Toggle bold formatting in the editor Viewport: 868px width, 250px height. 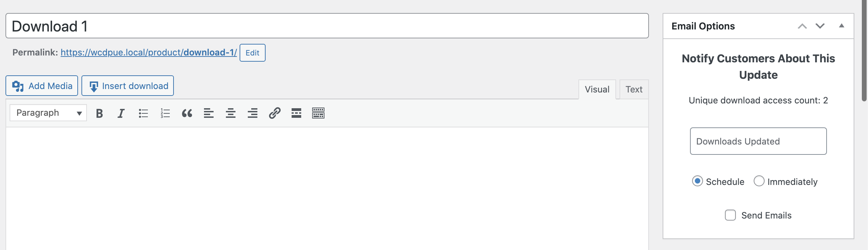point(99,113)
